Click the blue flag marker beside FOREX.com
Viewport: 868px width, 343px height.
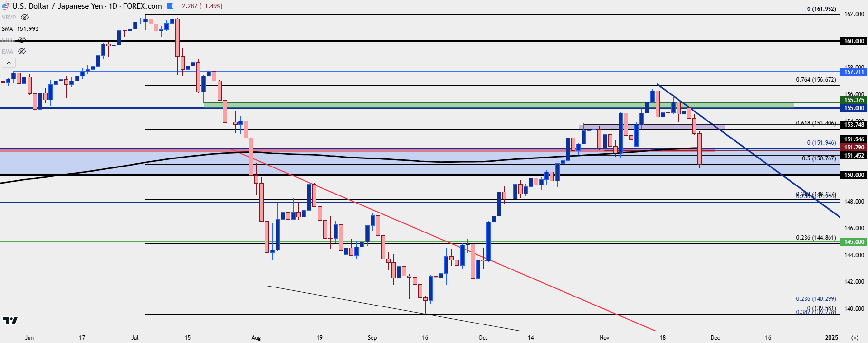[170, 6]
